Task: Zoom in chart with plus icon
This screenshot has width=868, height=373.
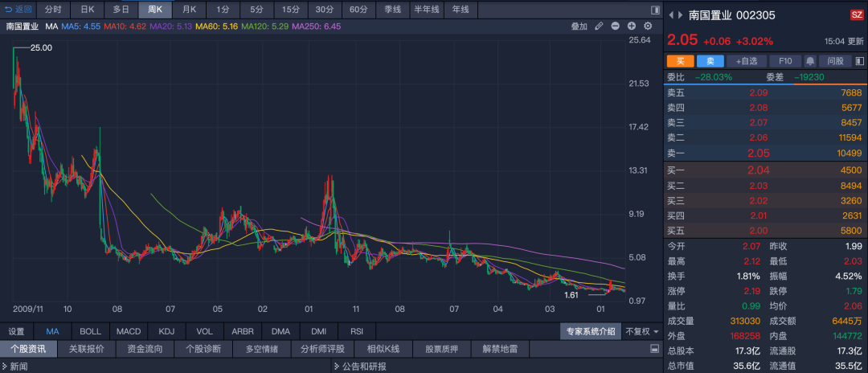Action: coord(631,26)
